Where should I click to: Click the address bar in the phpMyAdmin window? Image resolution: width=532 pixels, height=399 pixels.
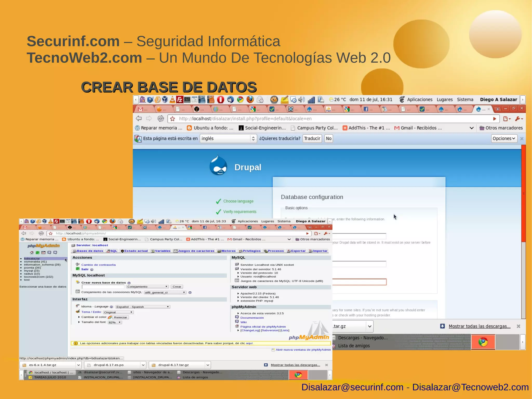click(x=179, y=233)
